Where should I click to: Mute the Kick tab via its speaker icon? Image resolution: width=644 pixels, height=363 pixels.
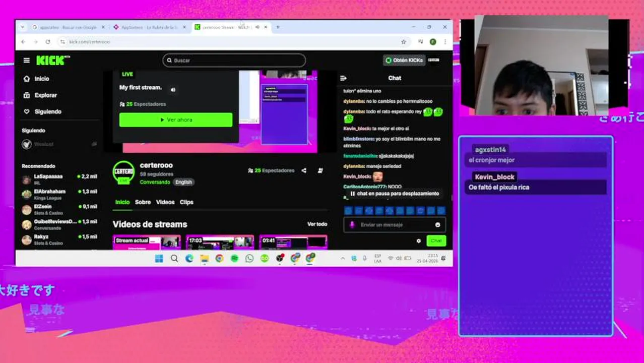pyautogui.click(x=257, y=27)
